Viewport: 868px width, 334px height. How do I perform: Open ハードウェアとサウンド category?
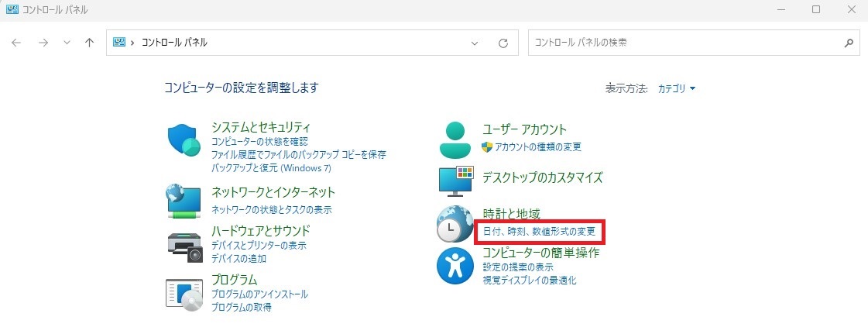point(261,230)
